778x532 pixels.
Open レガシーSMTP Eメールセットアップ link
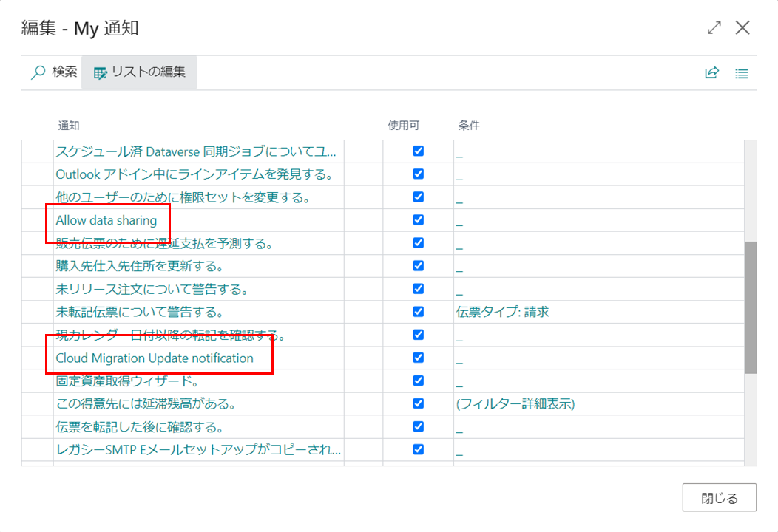(198, 450)
